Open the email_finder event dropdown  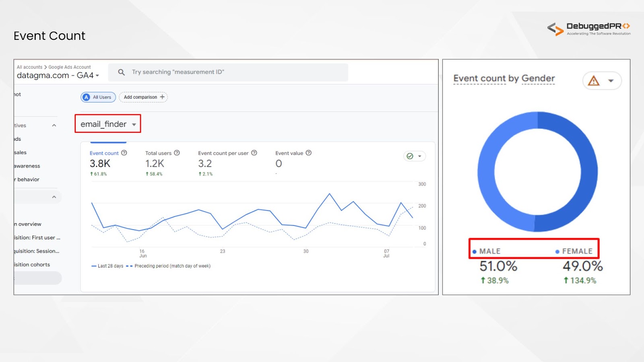pos(108,124)
